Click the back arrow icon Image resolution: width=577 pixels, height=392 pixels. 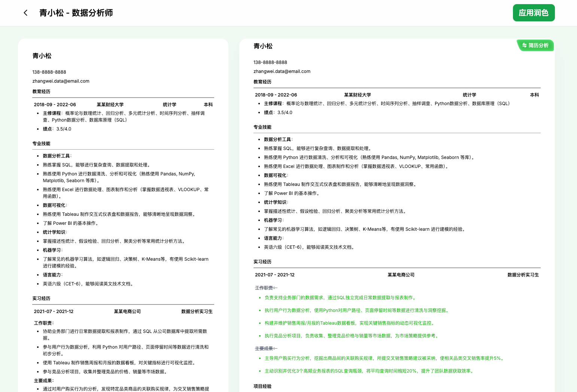tap(25, 13)
